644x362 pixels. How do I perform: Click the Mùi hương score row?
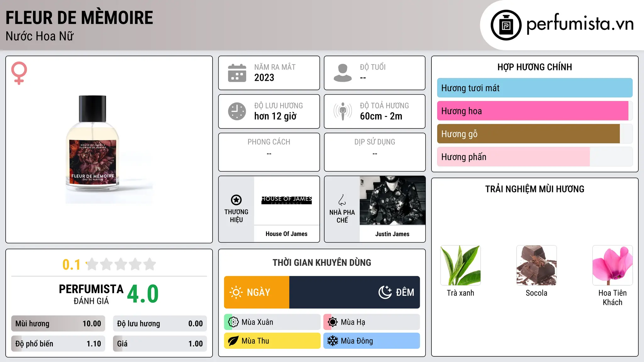(58, 324)
